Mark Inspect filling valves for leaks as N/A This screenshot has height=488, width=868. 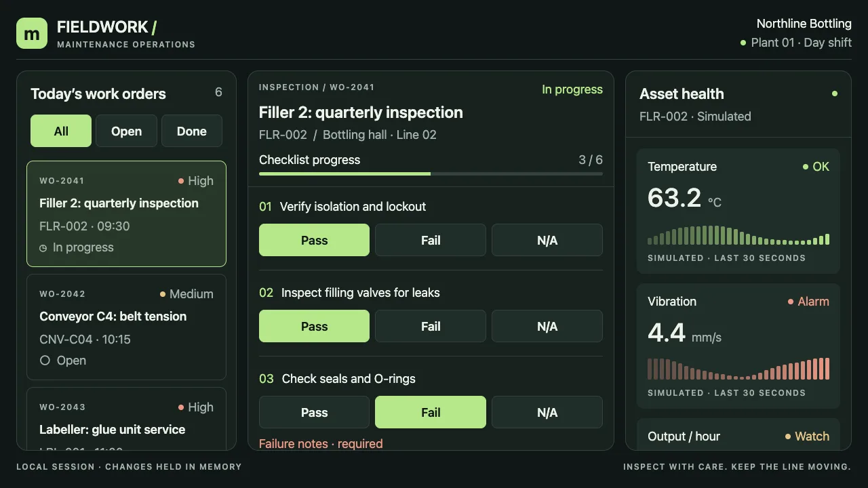[547, 326]
